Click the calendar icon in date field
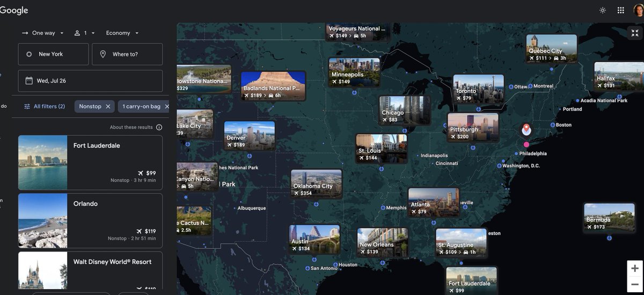Screen dimensions: 644x295 (29, 81)
